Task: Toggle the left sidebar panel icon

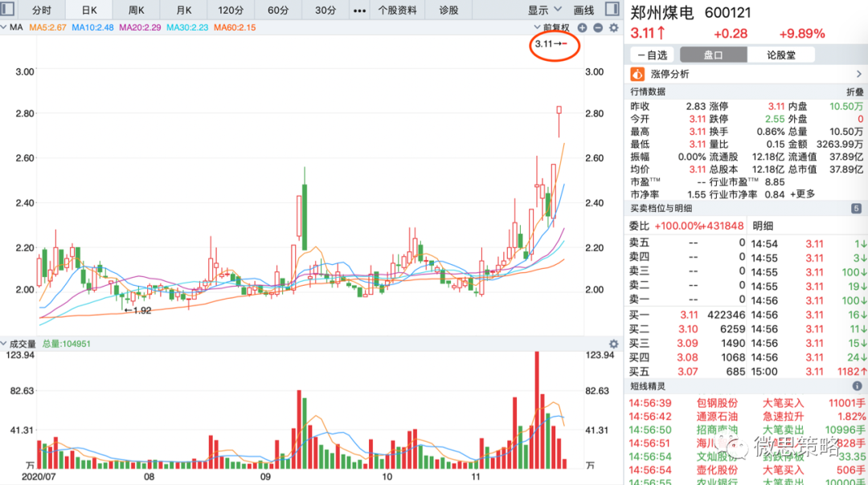Action: point(6,10)
